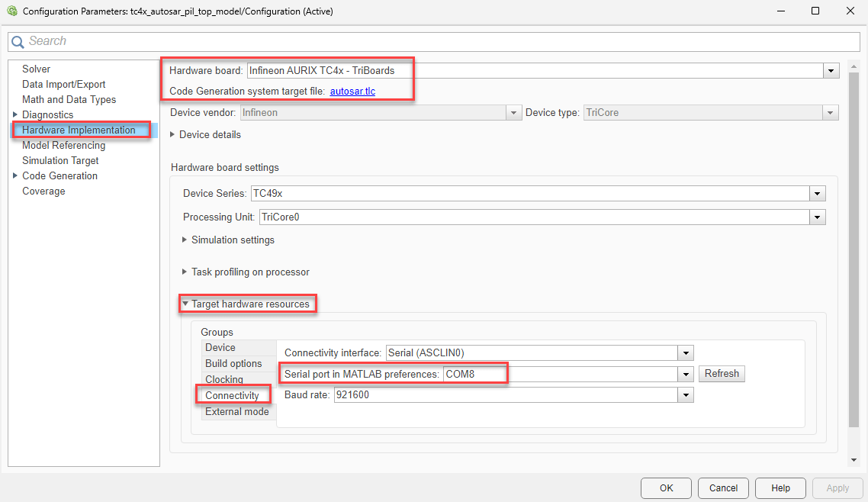Open the Processing Unit dropdown

coord(817,217)
